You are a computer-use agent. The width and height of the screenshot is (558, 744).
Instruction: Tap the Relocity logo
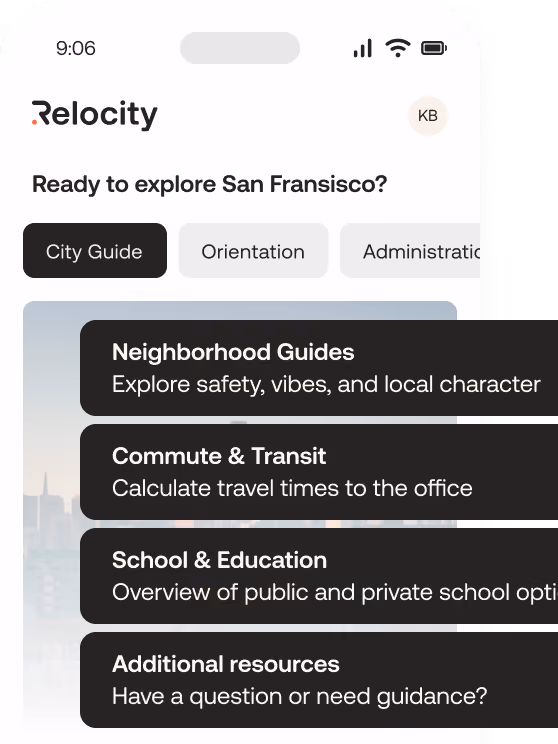[x=94, y=115]
